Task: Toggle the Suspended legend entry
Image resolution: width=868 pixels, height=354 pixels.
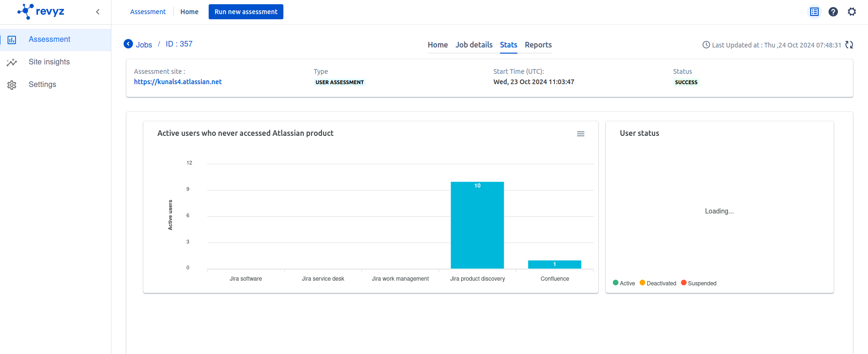Action: 699,283
